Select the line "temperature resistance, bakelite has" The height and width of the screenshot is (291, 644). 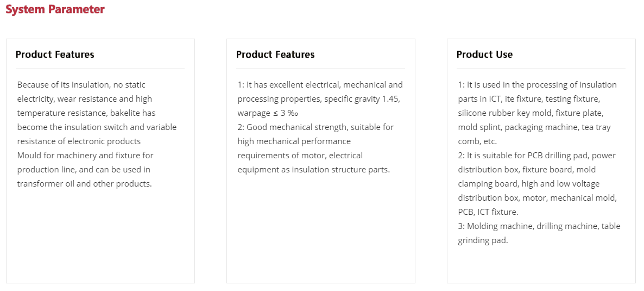pyautogui.click(x=86, y=113)
